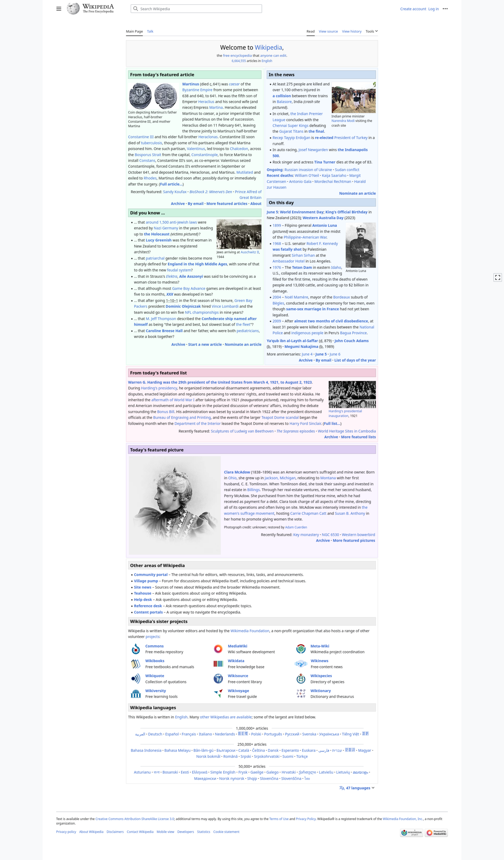Click the Wikiversity logo icon
Viewport: 504px width, 860px height.
coord(136,693)
